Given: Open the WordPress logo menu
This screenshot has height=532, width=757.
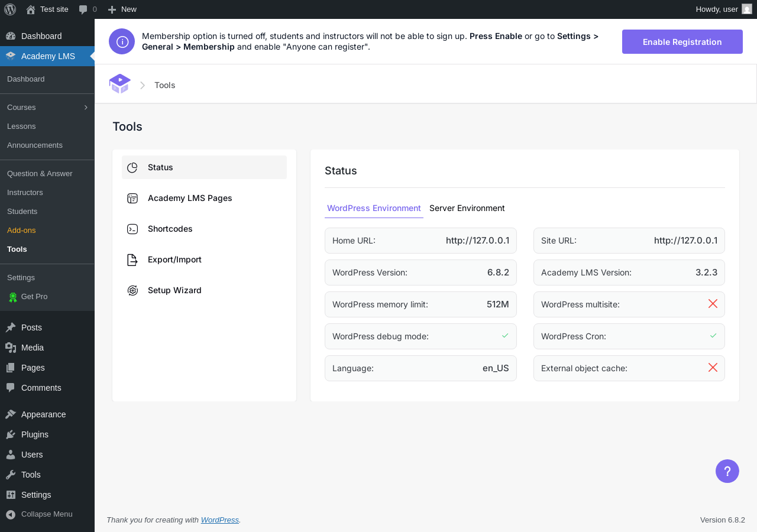Looking at the screenshot, I should (10, 9).
